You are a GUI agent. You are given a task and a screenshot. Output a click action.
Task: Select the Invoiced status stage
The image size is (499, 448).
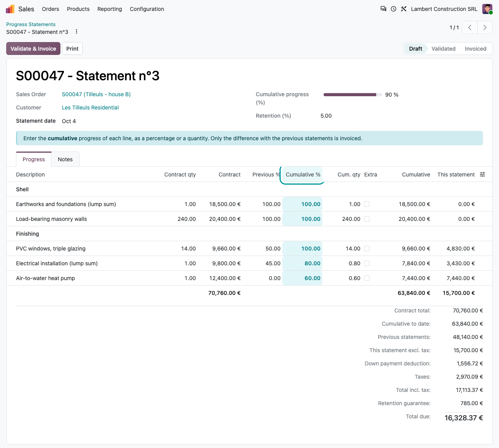click(476, 49)
